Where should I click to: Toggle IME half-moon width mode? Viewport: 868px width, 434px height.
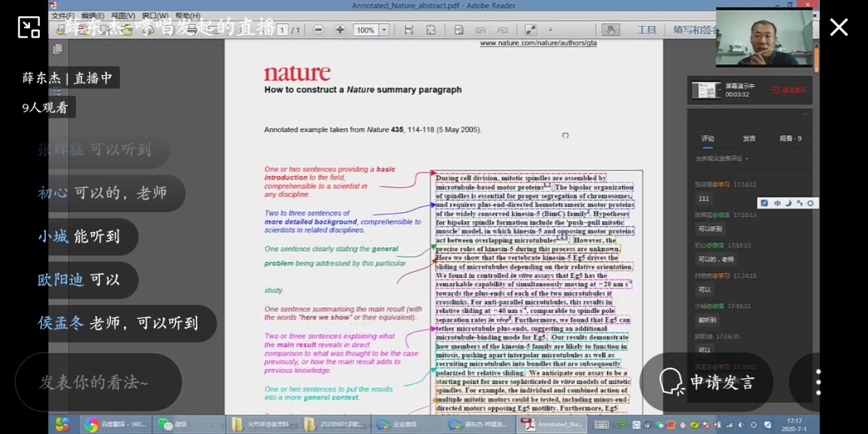[789, 203]
